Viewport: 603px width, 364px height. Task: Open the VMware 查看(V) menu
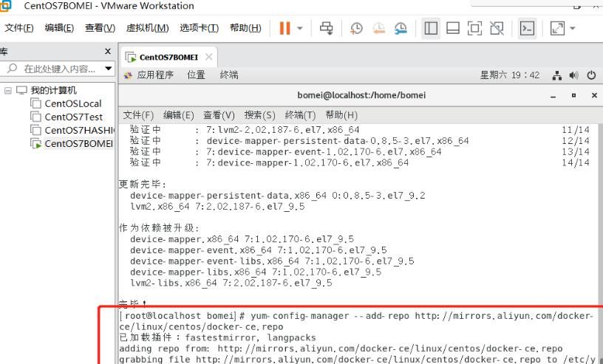[x=100, y=28]
